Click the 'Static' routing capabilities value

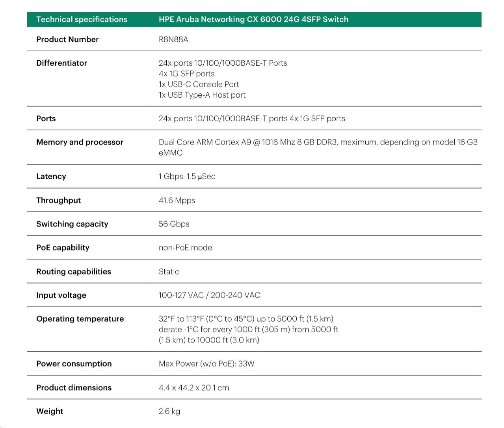[169, 272]
